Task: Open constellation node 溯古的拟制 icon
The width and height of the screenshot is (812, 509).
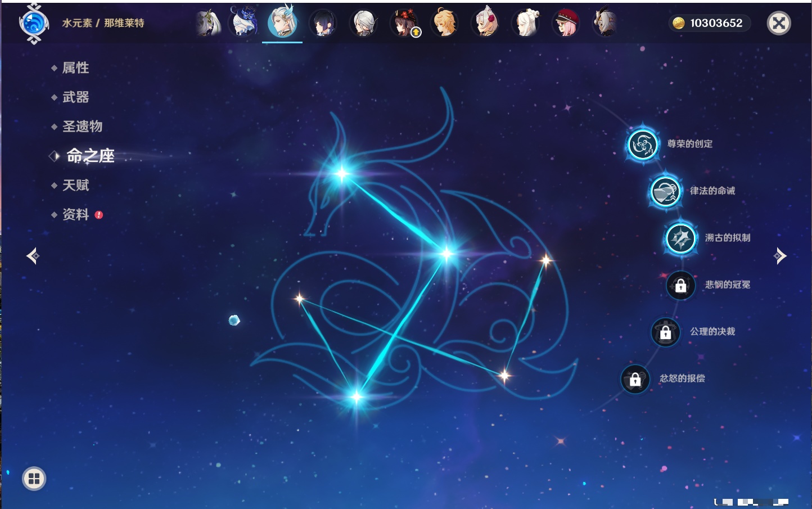Action: (x=680, y=238)
